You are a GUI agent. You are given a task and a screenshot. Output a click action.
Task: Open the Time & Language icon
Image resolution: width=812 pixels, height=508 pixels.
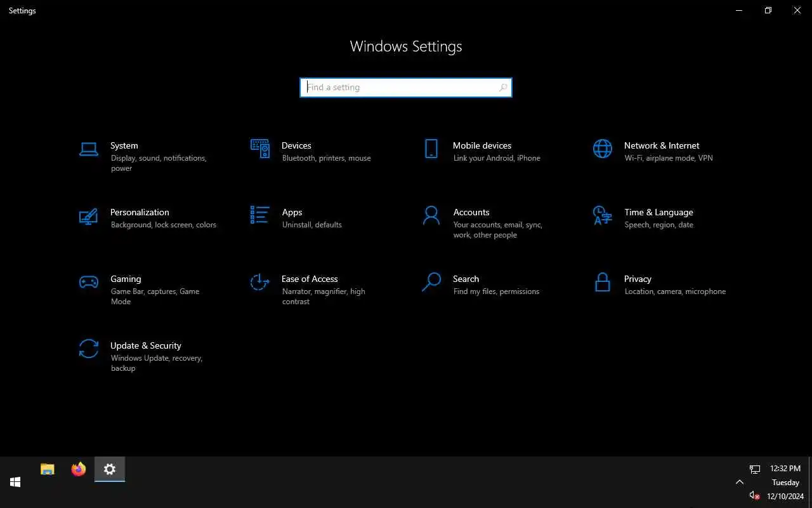603,215
